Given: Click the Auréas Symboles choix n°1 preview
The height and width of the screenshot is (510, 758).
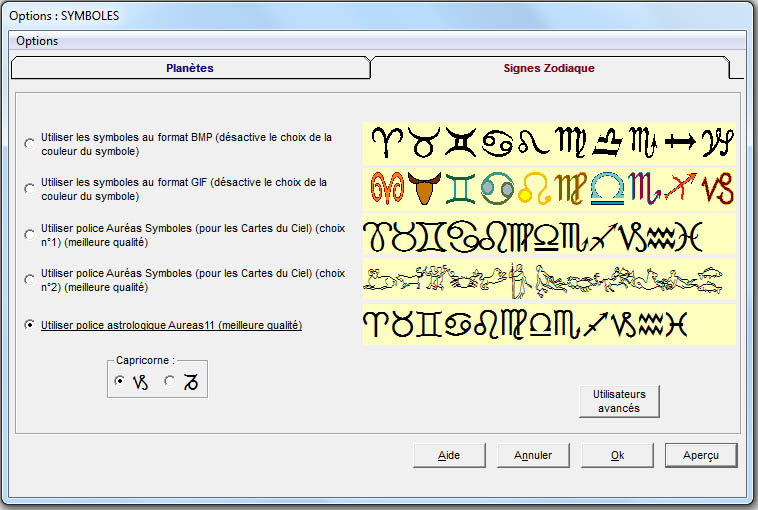Looking at the screenshot, I should (549, 234).
